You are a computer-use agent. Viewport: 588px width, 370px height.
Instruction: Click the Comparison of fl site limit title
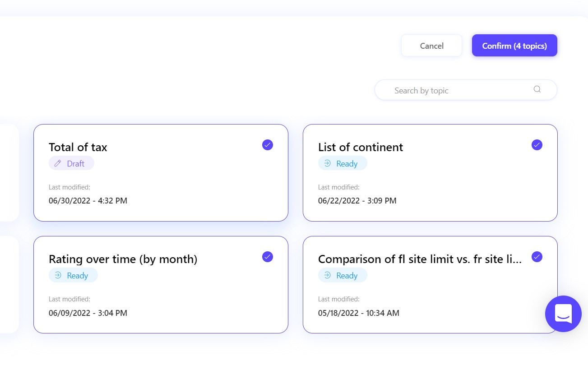tap(420, 259)
